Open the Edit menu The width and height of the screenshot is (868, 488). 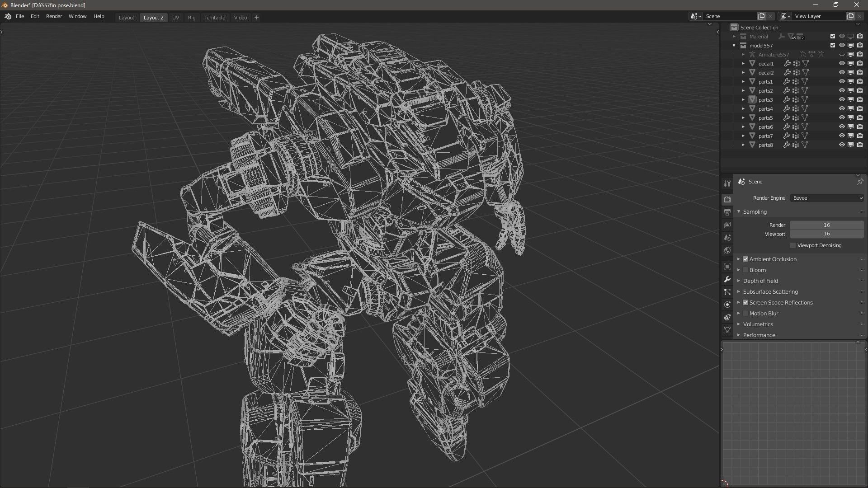35,16
